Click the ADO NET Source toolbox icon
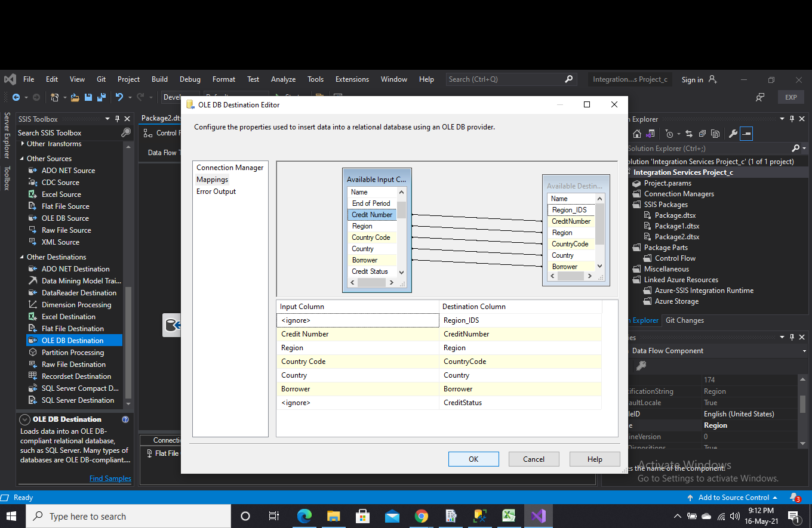 pos(32,171)
